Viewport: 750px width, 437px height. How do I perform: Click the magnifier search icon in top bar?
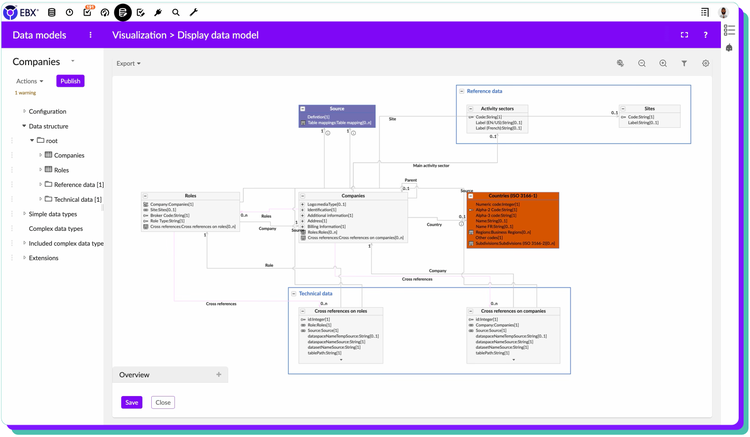[176, 12]
